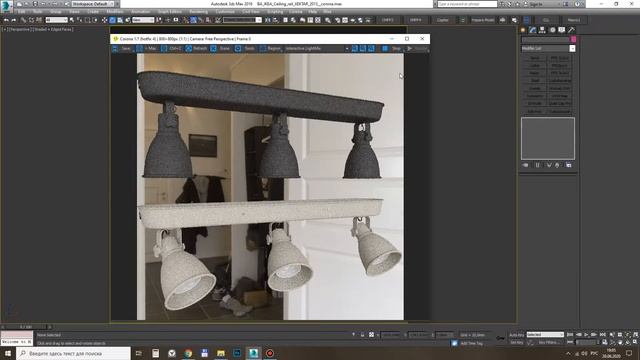Click the Redo arrow in main toolbar
The width and height of the screenshot is (640, 360).
14,20
